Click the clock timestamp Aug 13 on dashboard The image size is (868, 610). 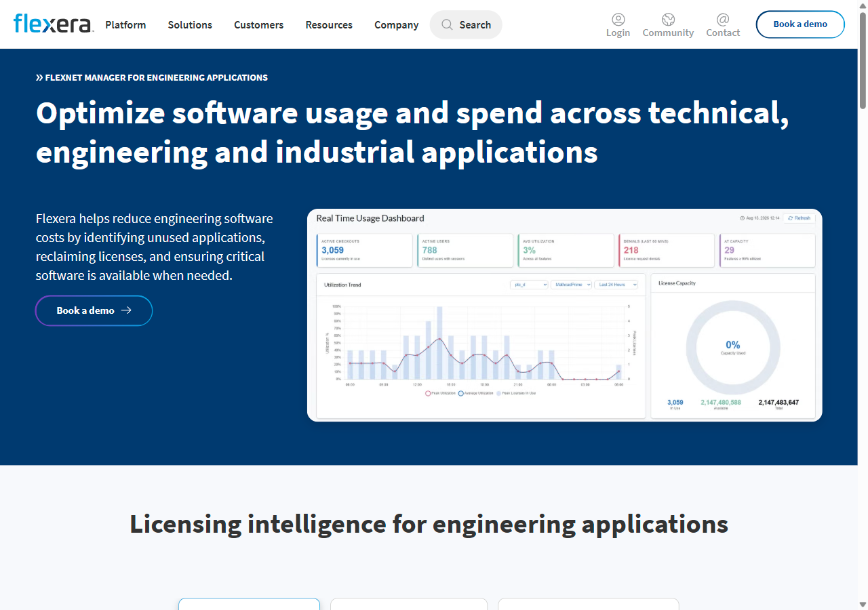759,218
